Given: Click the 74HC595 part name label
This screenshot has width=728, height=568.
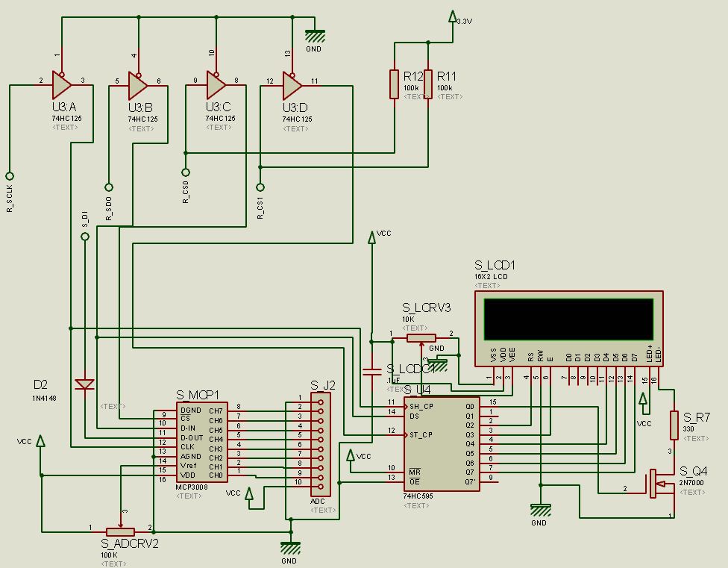Looking at the screenshot, I should point(418,496).
